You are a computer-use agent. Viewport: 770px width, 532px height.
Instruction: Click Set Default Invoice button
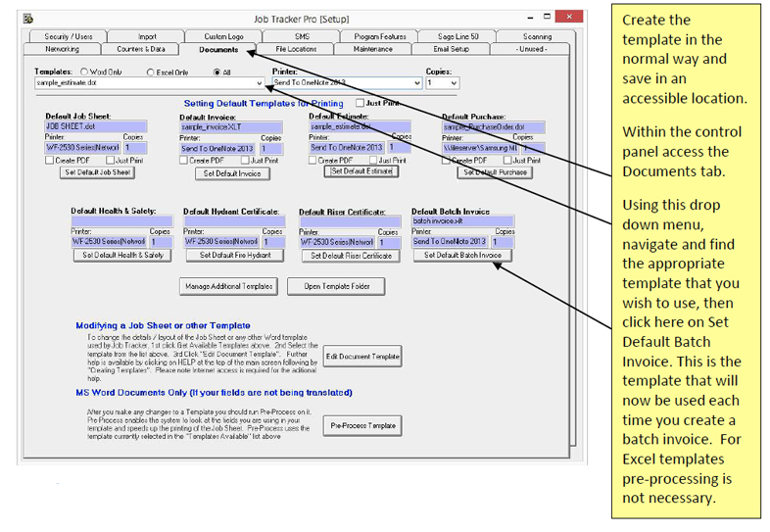pos(232,173)
